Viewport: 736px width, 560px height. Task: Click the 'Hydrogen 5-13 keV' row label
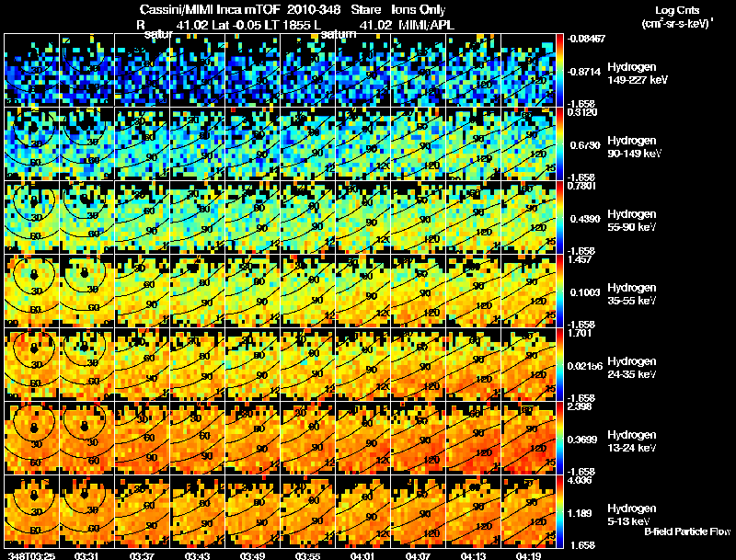click(x=632, y=515)
